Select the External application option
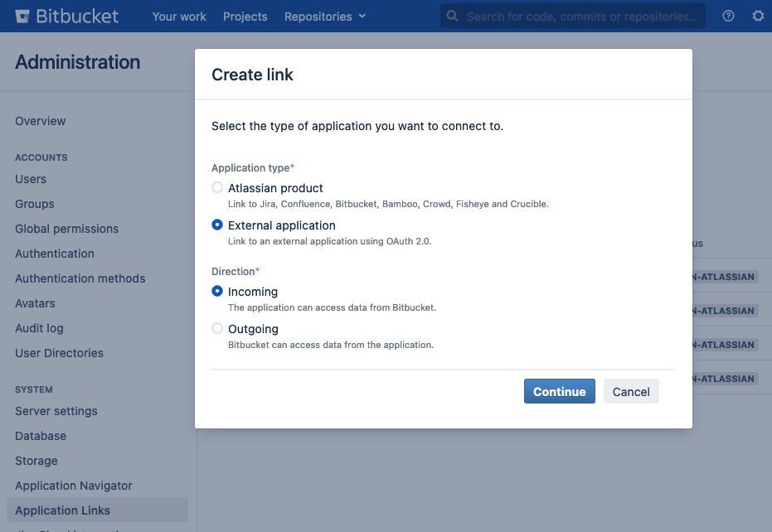 click(x=216, y=225)
